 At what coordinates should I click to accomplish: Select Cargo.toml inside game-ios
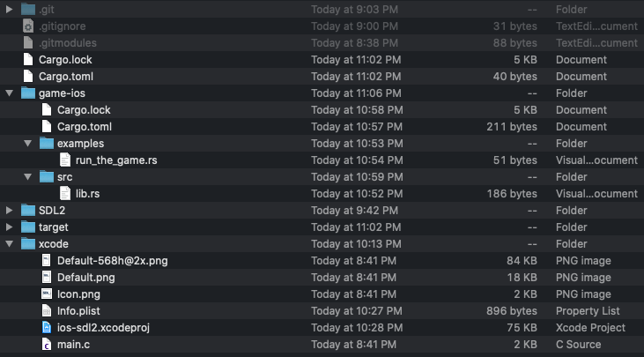click(84, 127)
